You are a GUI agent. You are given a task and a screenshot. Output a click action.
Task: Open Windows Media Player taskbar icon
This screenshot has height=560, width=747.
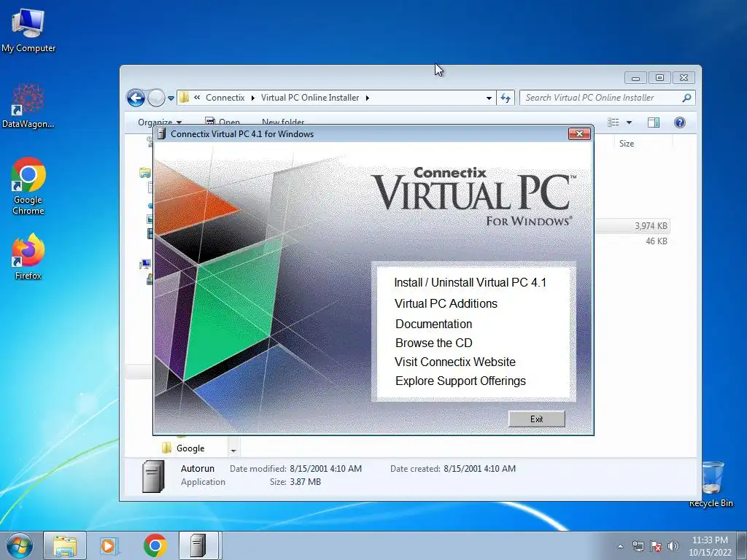point(109,545)
